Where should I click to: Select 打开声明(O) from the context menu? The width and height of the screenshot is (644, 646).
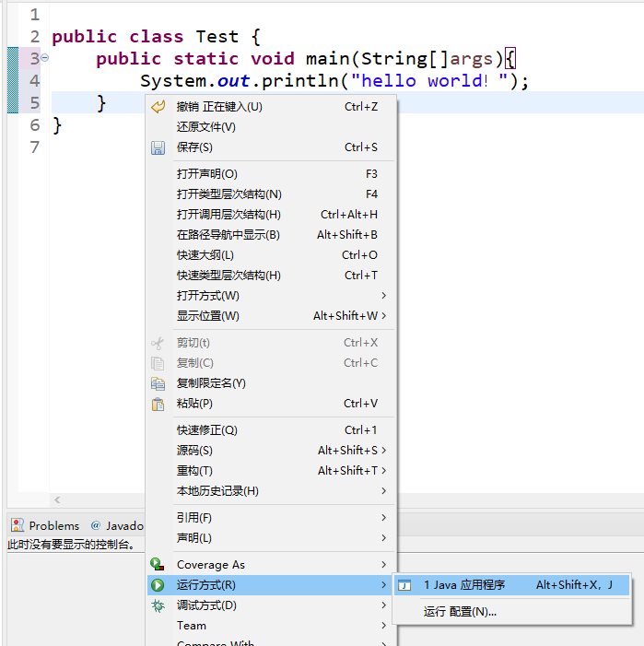point(207,174)
